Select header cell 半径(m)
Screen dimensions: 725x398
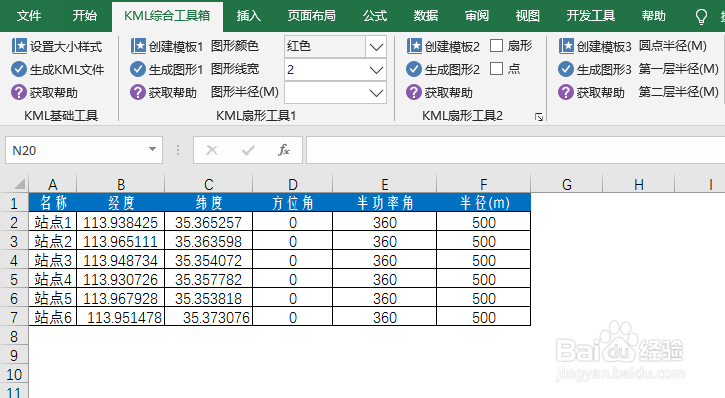coord(484,202)
